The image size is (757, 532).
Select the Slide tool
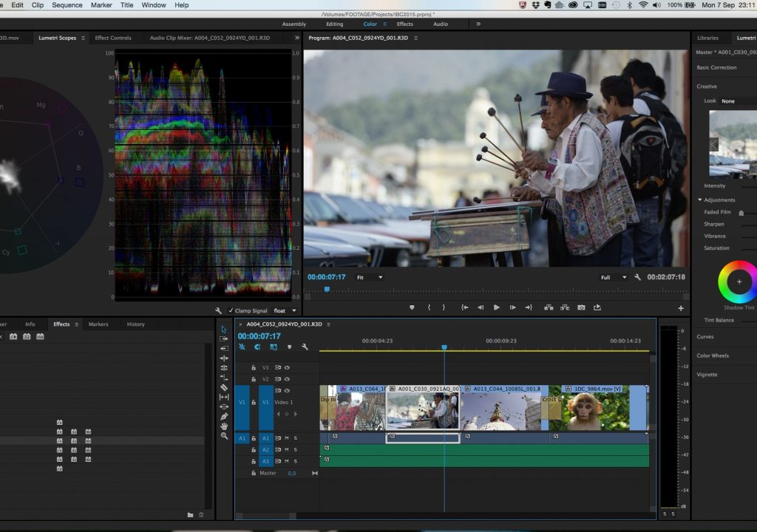tap(223, 406)
